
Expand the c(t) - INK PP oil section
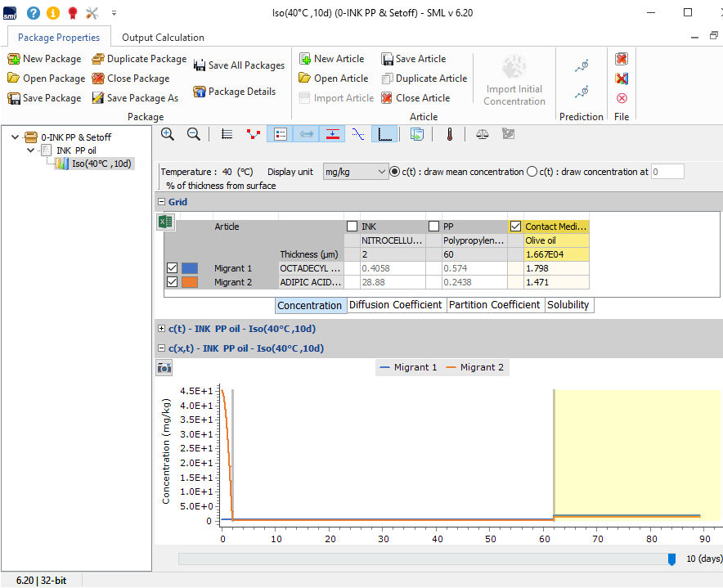coord(161,329)
